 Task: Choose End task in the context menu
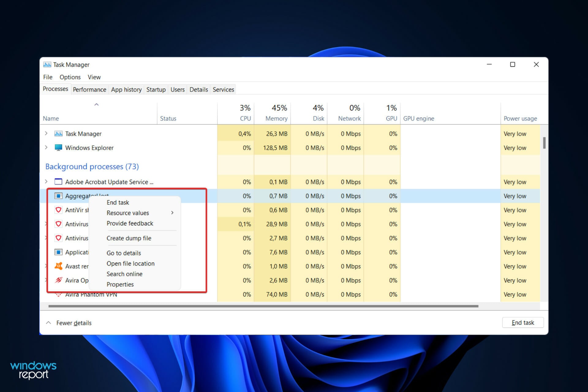click(x=118, y=202)
